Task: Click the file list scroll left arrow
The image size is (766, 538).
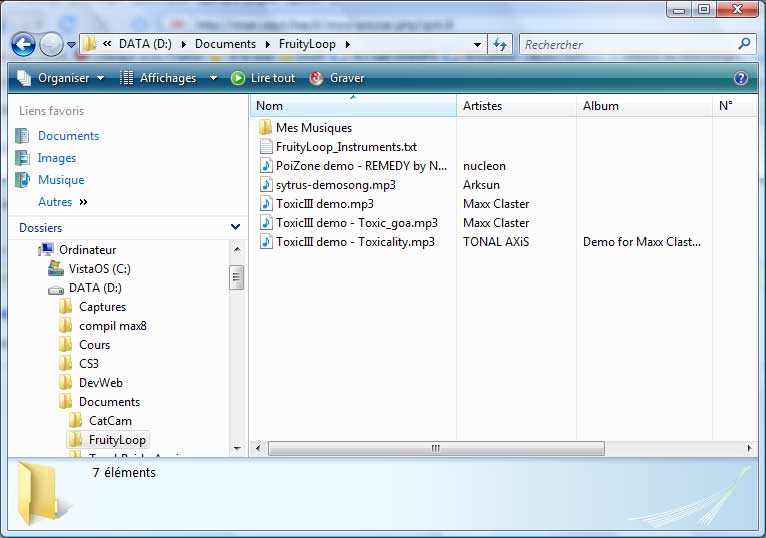Action: (x=258, y=448)
